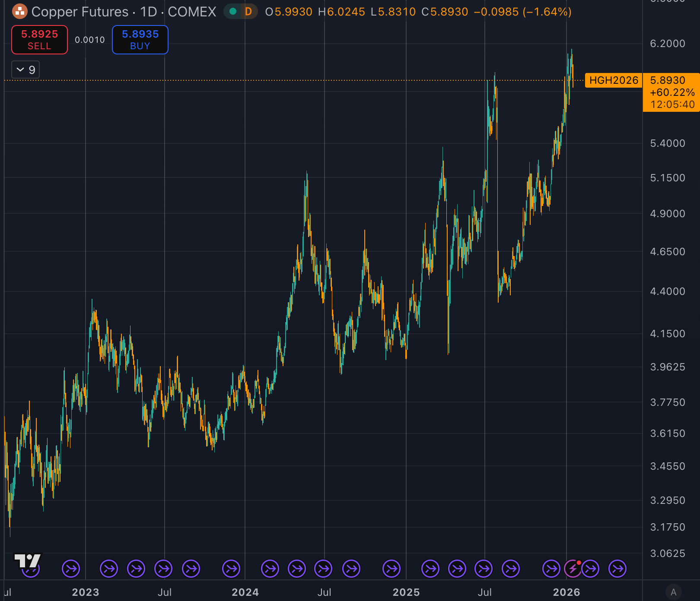Click the 2025 label on the time axis
The height and width of the screenshot is (601, 700).
point(406,592)
